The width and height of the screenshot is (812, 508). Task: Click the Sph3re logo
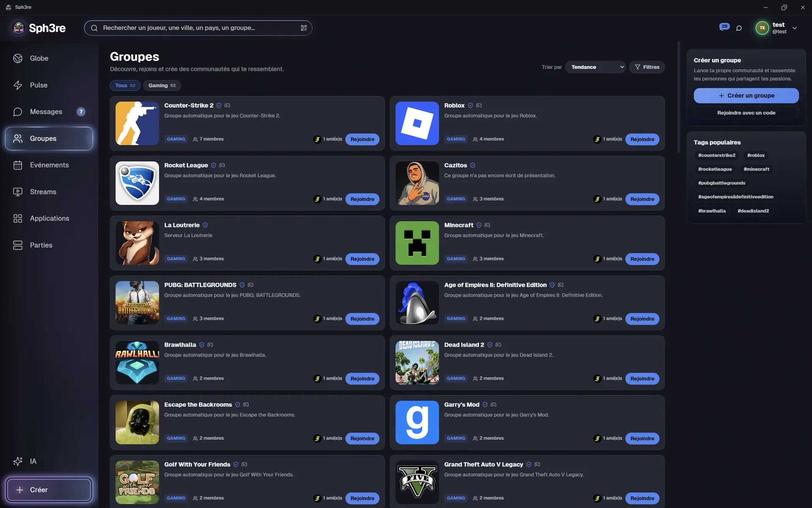(x=39, y=28)
